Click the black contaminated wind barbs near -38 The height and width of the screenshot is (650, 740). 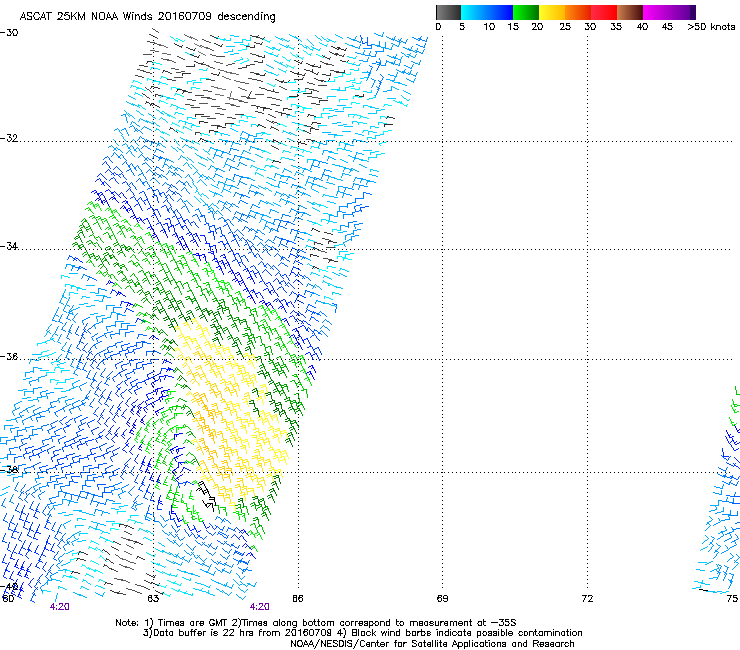click(x=208, y=497)
